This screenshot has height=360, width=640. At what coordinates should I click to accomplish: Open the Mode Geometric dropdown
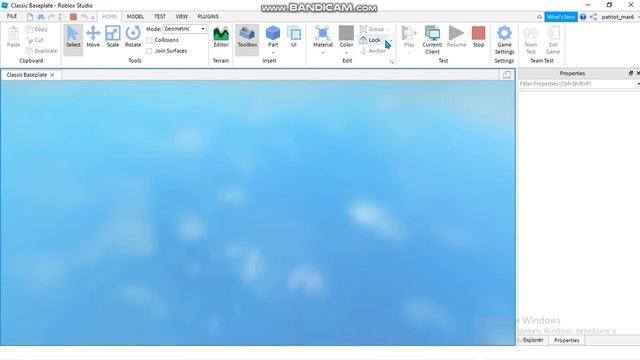pyautogui.click(x=185, y=29)
